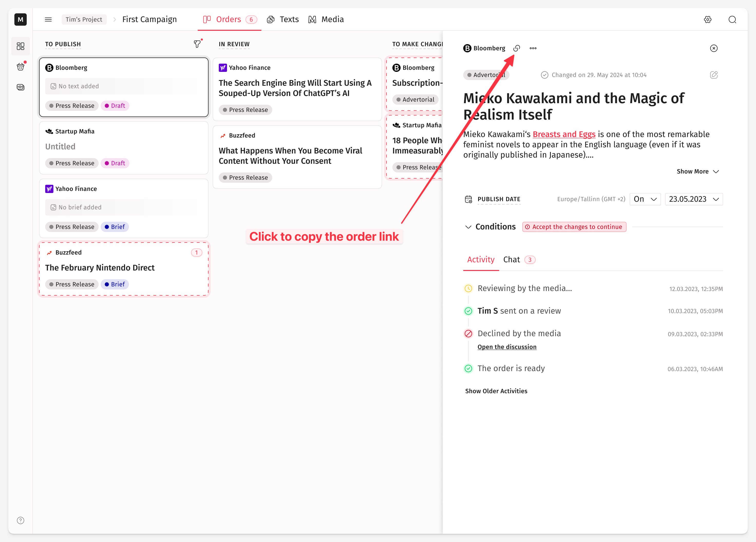756x542 pixels.
Task: Open the filter icon in To Publish column
Action: [x=197, y=44]
